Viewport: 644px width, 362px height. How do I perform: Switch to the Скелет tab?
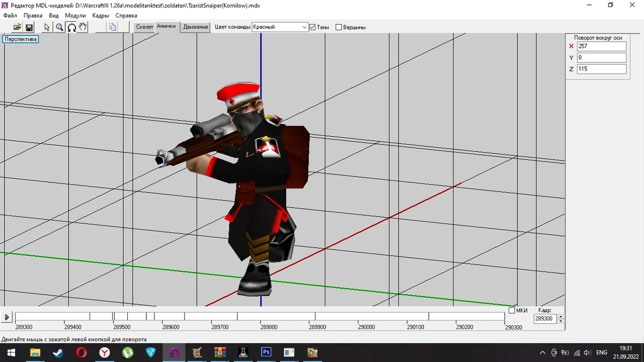click(144, 27)
